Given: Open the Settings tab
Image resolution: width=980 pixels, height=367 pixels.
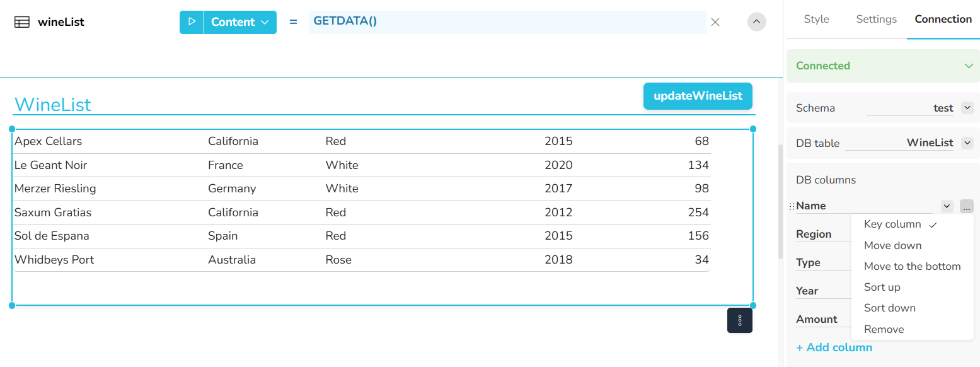Looking at the screenshot, I should [876, 19].
